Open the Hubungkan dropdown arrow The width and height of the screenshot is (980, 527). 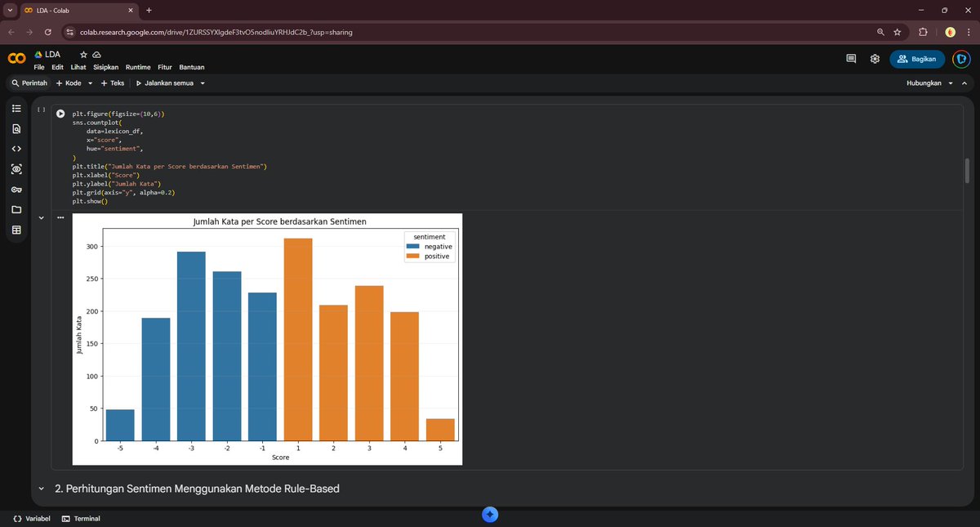pos(951,83)
